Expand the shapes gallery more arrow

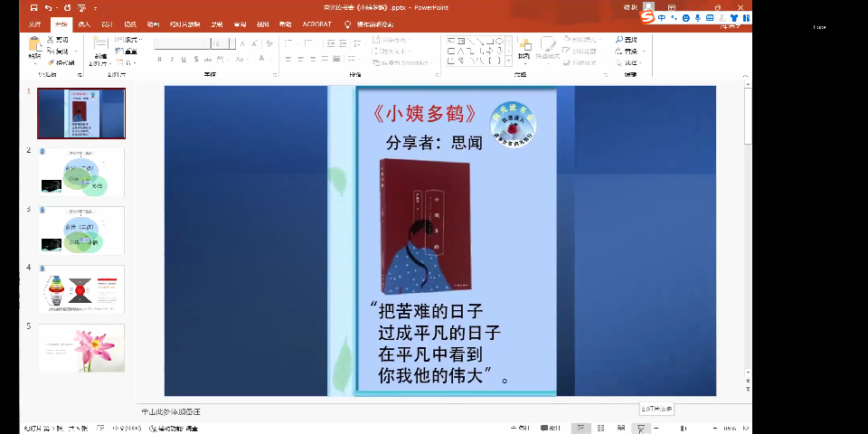coord(508,62)
